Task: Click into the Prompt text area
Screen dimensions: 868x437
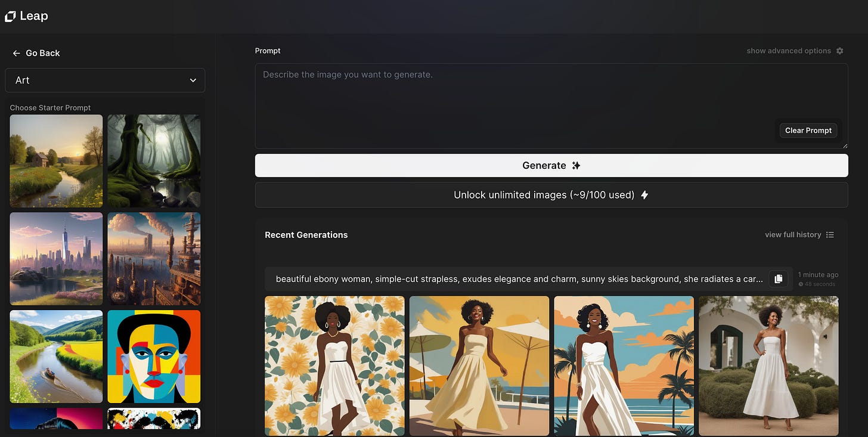Action: [x=551, y=106]
